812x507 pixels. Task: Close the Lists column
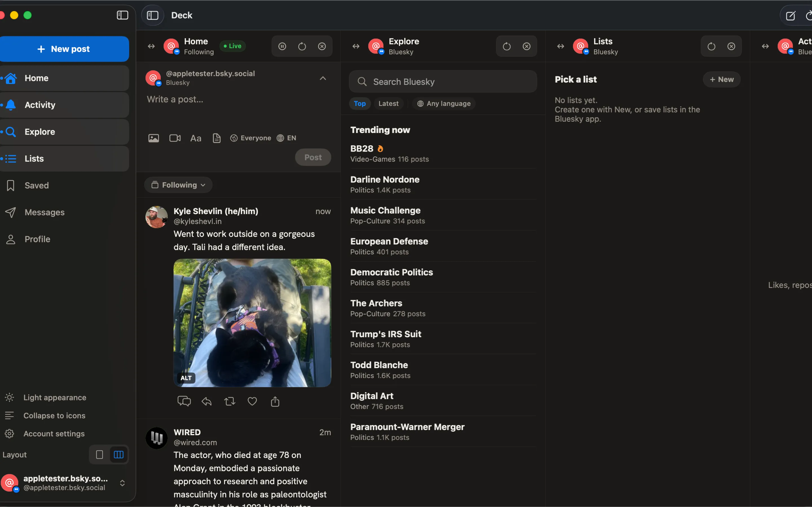[731, 46]
